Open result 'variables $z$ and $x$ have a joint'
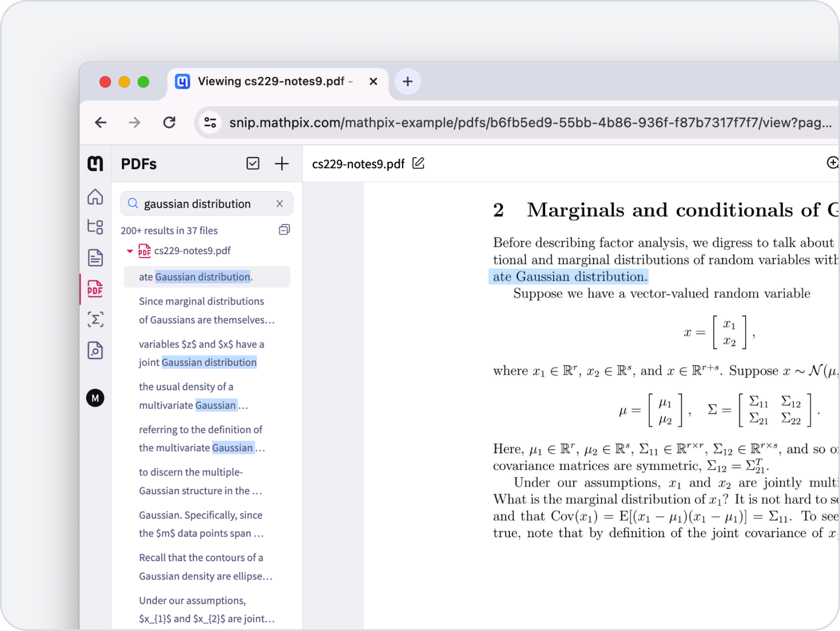This screenshot has width=840, height=631. (202, 353)
